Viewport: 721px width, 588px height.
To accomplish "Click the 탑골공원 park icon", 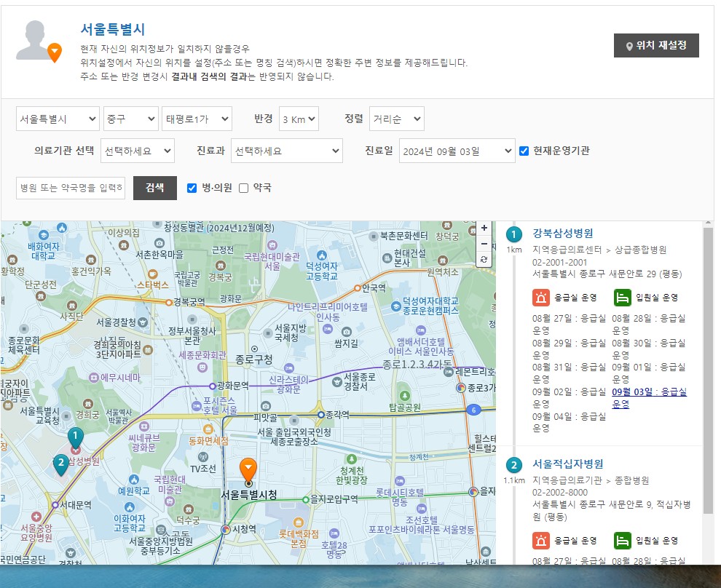I will pos(405,396).
